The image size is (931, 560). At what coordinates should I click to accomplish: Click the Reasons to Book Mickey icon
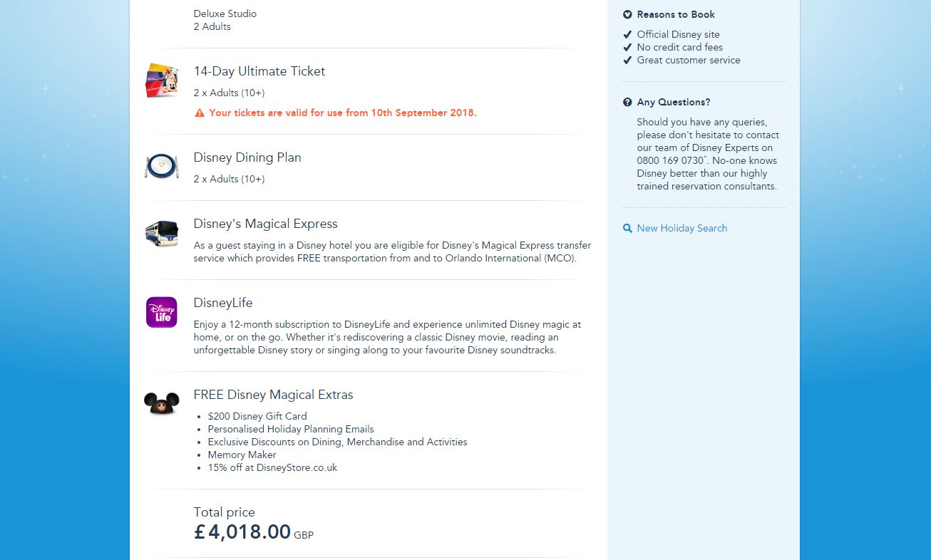627,14
